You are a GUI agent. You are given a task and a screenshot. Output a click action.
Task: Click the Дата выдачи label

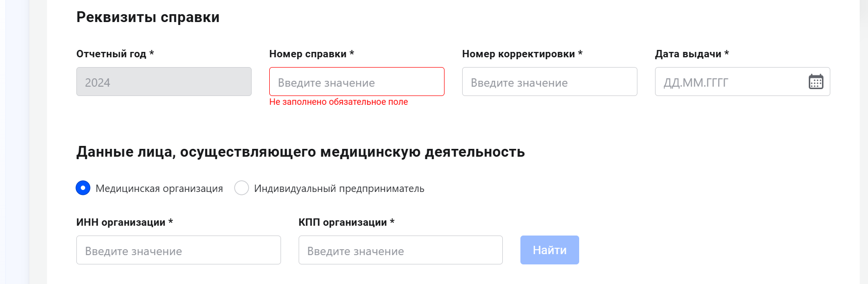click(692, 54)
